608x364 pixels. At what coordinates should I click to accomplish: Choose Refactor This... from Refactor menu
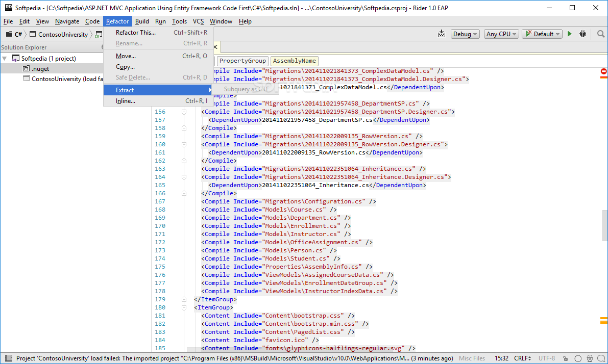click(x=158, y=33)
